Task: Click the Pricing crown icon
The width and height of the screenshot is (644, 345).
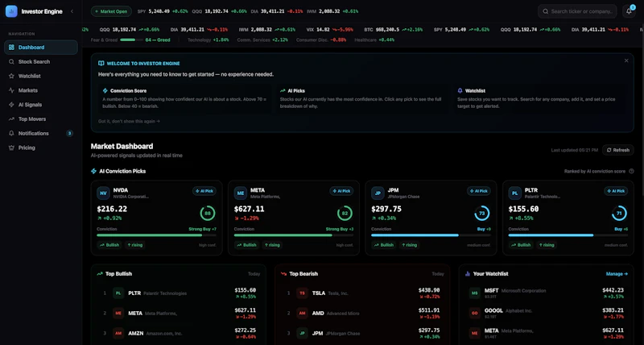Action: (11, 148)
